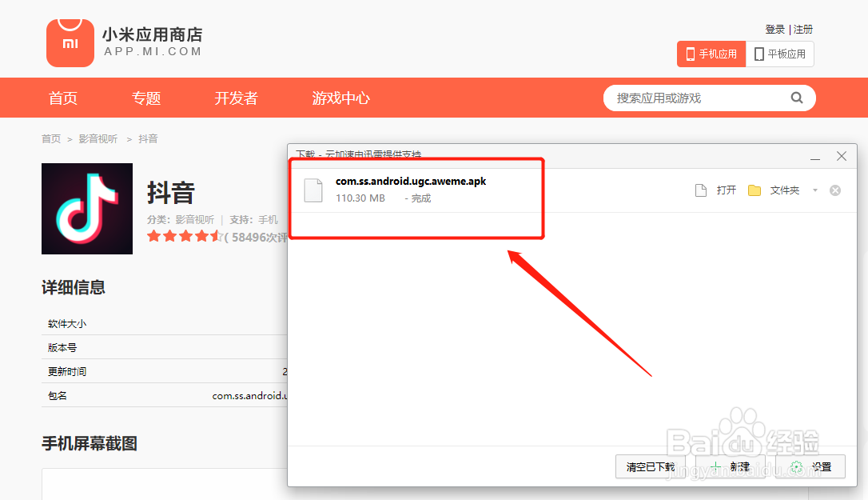The width and height of the screenshot is (868, 500).
Task: Click the 影音视听 category link under 抖音
Action: click(x=195, y=220)
